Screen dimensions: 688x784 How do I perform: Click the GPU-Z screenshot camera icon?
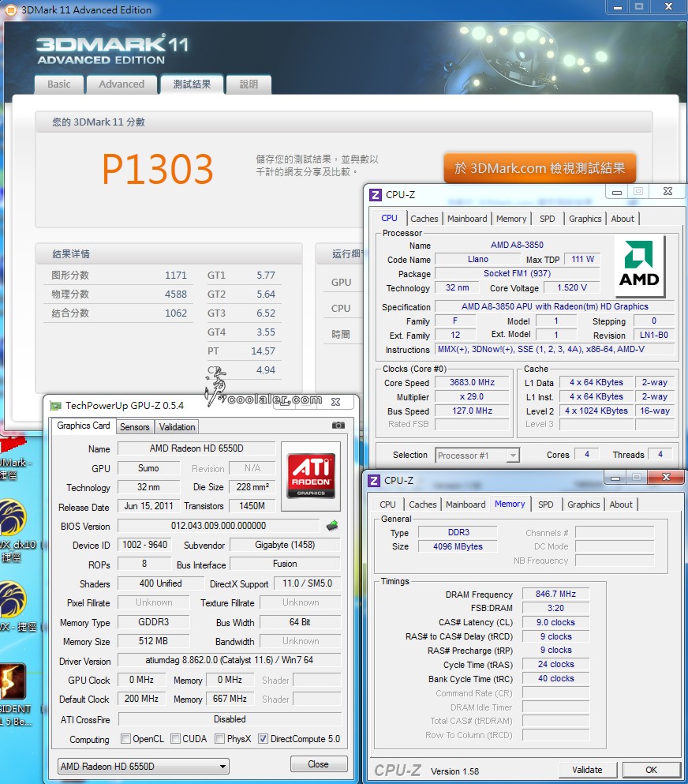(x=338, y=426)
